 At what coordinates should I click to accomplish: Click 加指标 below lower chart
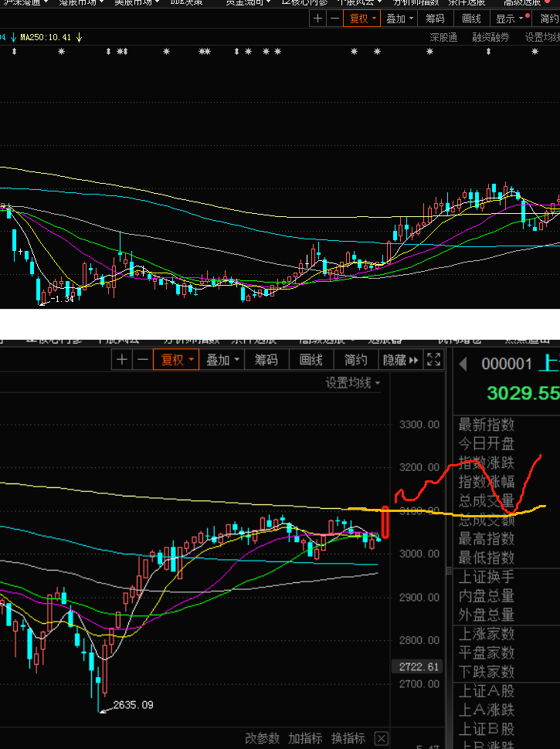(305, 738)
